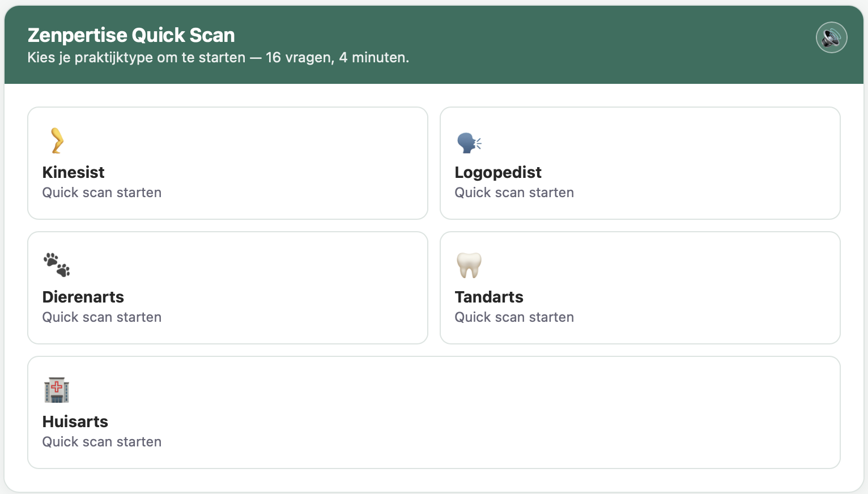The height and width of the screenshot is (494, 868).
Task: Click 'Quick scan starten' under Kinesist
Action: pos(102,193)
